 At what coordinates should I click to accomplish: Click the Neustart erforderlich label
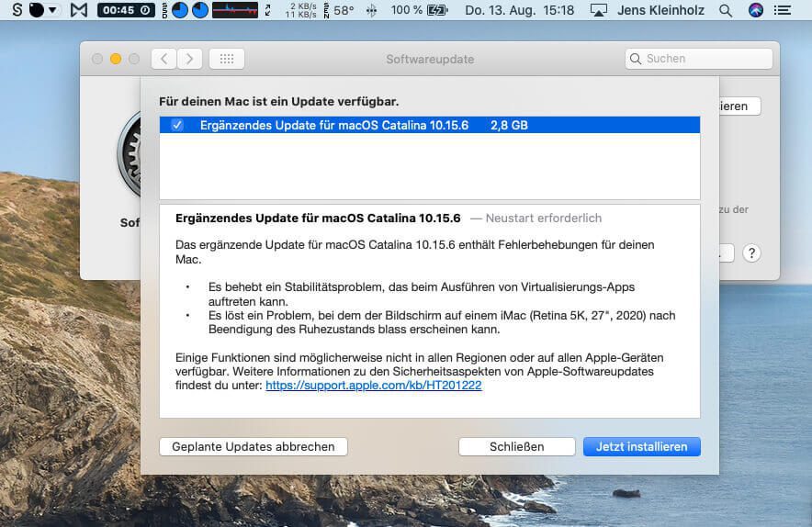(x=543, y=219)
